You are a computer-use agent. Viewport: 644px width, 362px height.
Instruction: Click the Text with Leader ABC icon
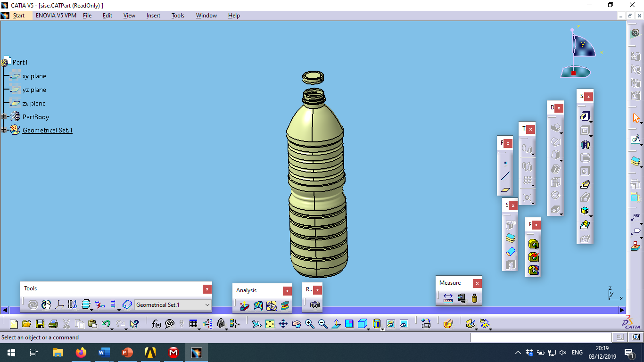[x=636, y=217]
